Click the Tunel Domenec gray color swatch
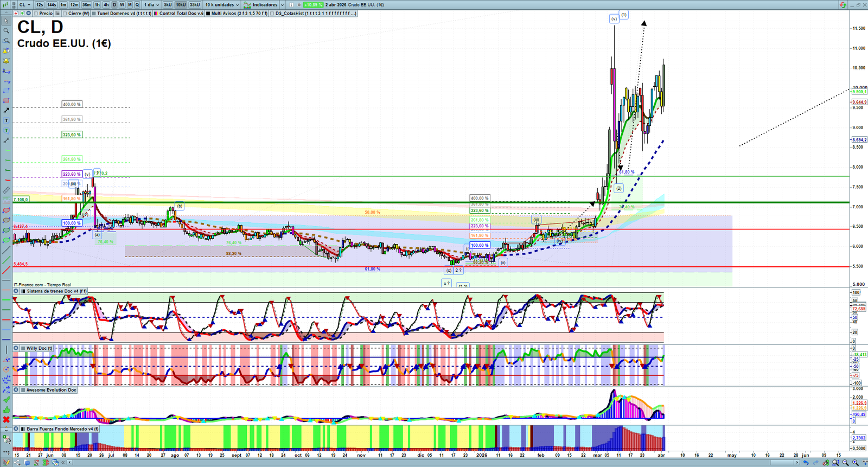Viewport: 868px width, 467px height. 94,14
